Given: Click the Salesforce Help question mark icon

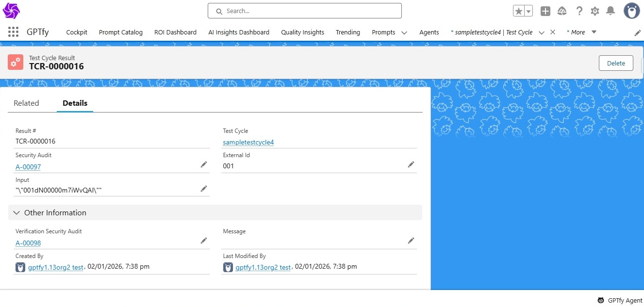Looking at the screenshot, I should tap(579, 11).
